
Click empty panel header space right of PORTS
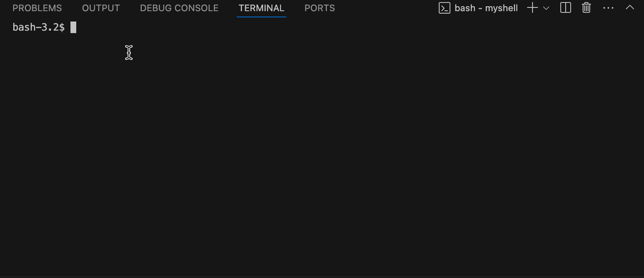(385, 8)
